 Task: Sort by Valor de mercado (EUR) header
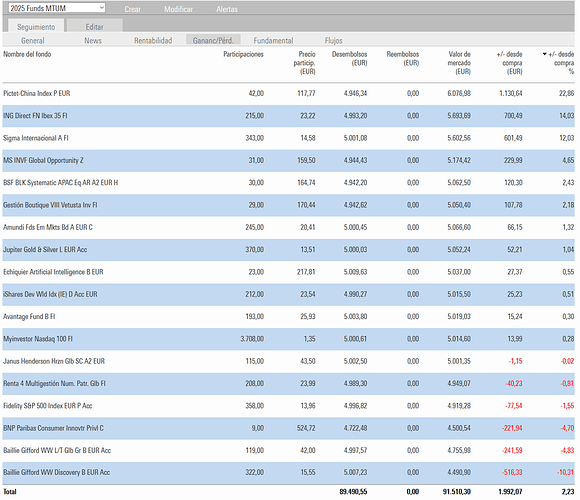coord(459,63)
